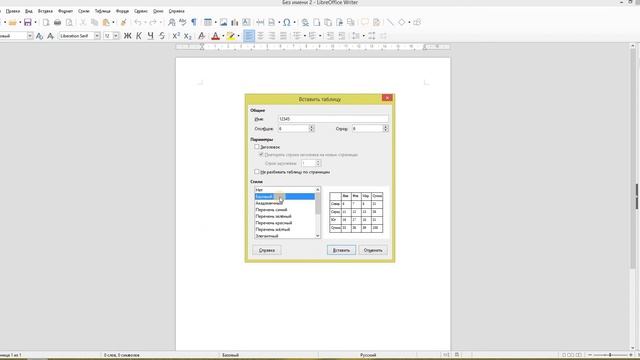Click the Save document floppy icon
Viewport: 640px width, 360px height.
tap(28, 22)
